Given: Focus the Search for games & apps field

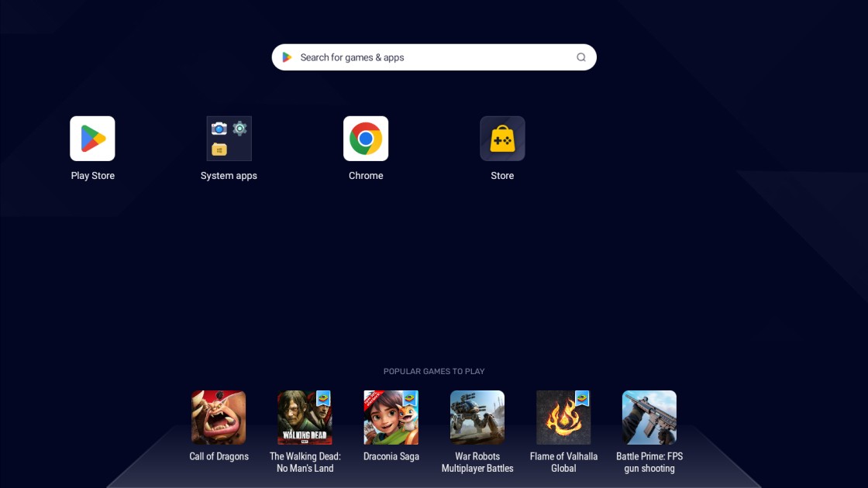Looking at the screenshot, I should point(434,57).
